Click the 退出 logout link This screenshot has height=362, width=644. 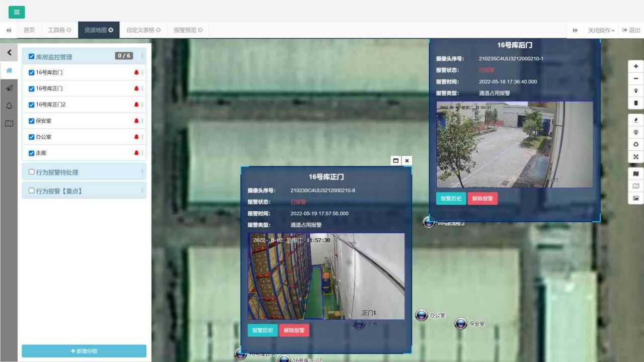pos(631,30)
